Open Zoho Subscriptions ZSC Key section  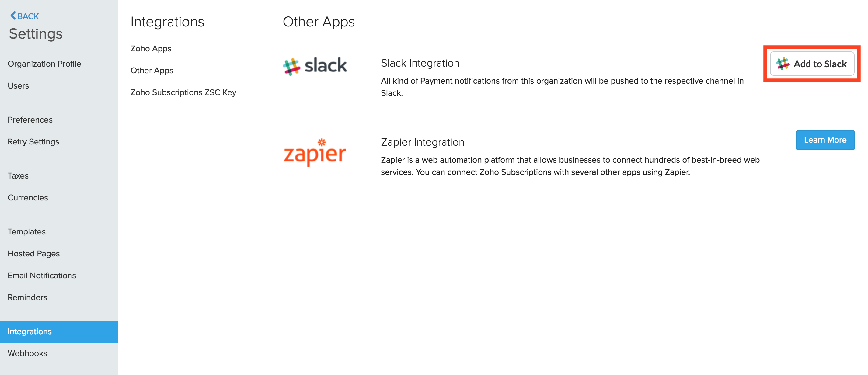point(184,92)
